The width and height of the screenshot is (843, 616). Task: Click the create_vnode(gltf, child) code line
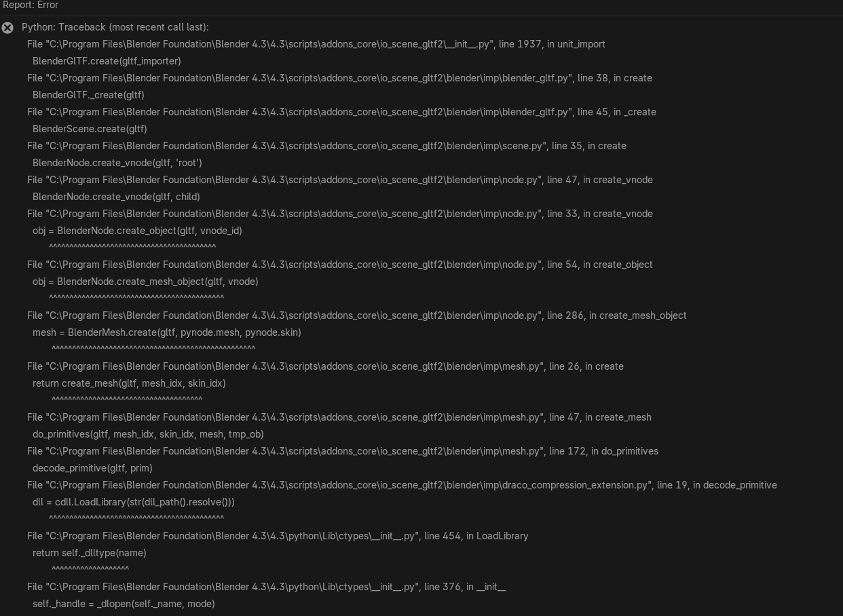(x=116, y=197)
